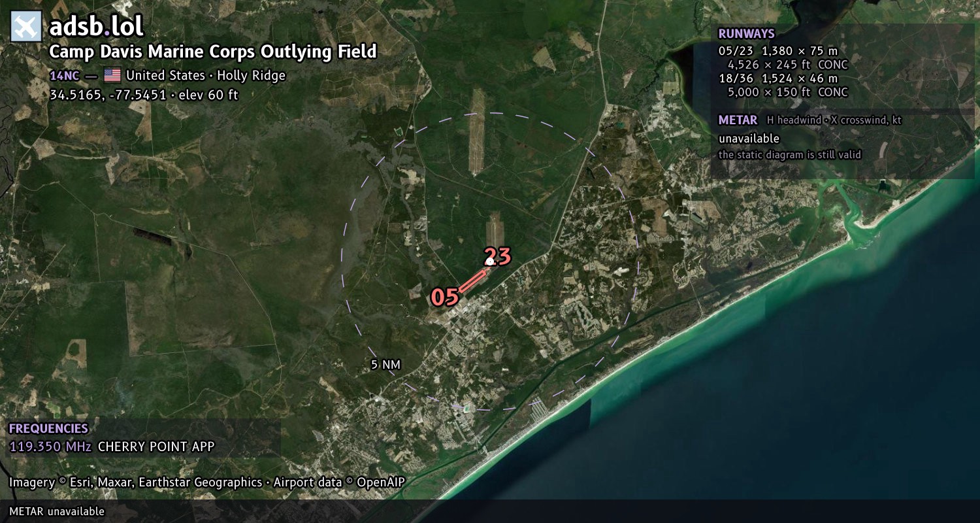Click the Airport data © OpenAIP attribution
The height and width of the screenshot is (523, 980).
[x=339, y=482]
